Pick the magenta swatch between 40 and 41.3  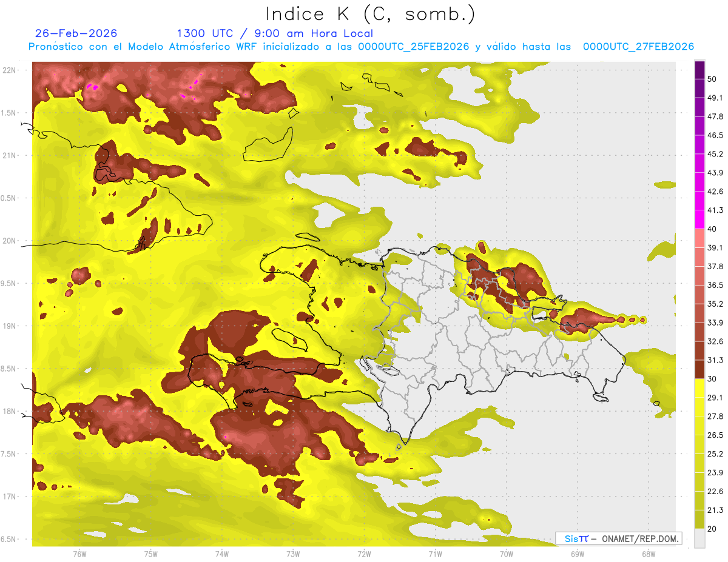699,219
